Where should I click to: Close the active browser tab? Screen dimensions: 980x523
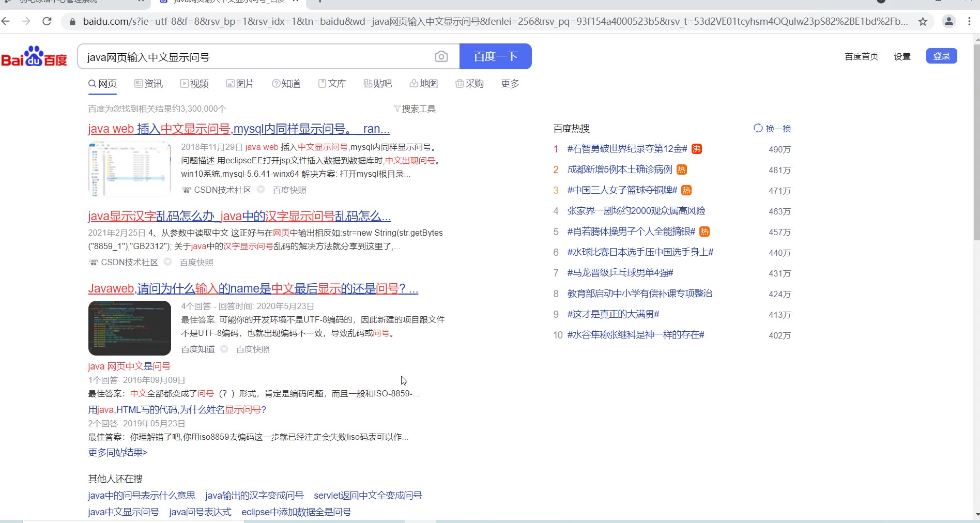(x=295, y=2)
